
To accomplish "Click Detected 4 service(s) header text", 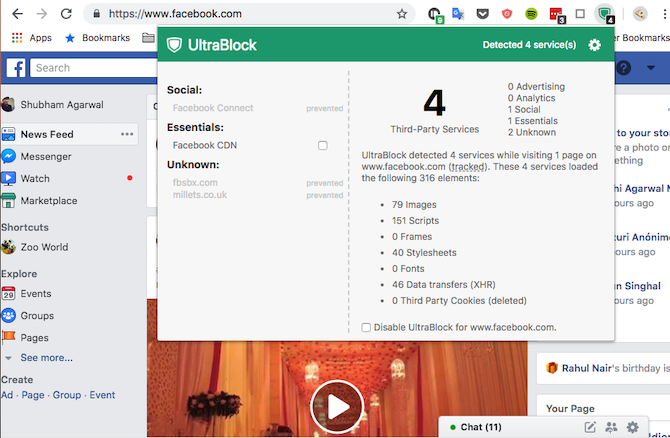I will click(529, 45).
